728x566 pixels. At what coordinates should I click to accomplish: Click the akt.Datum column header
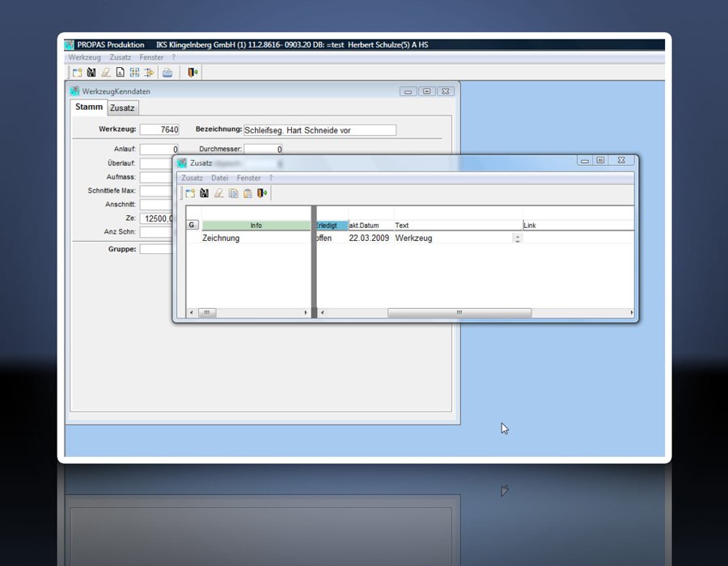click(x=371, y=226)
